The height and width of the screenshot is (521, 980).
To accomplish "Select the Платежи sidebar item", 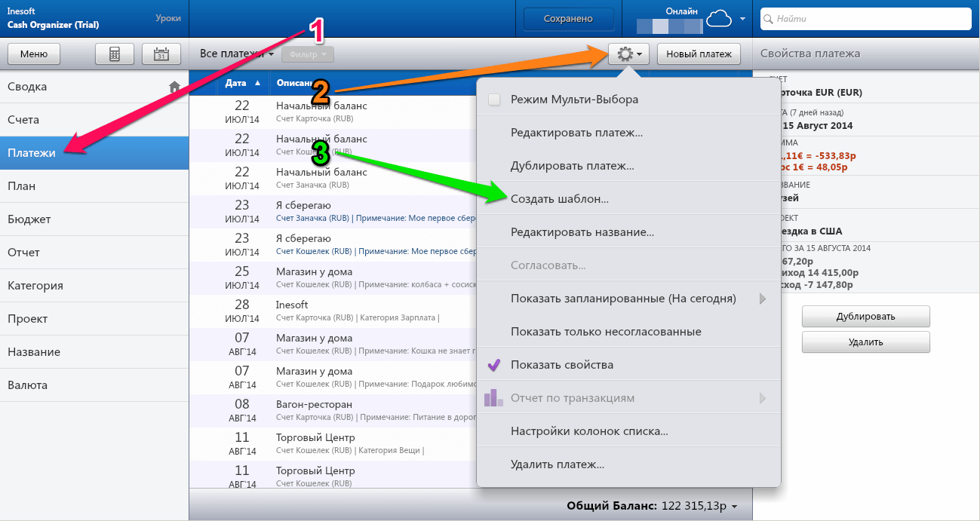I will point(94,153).
